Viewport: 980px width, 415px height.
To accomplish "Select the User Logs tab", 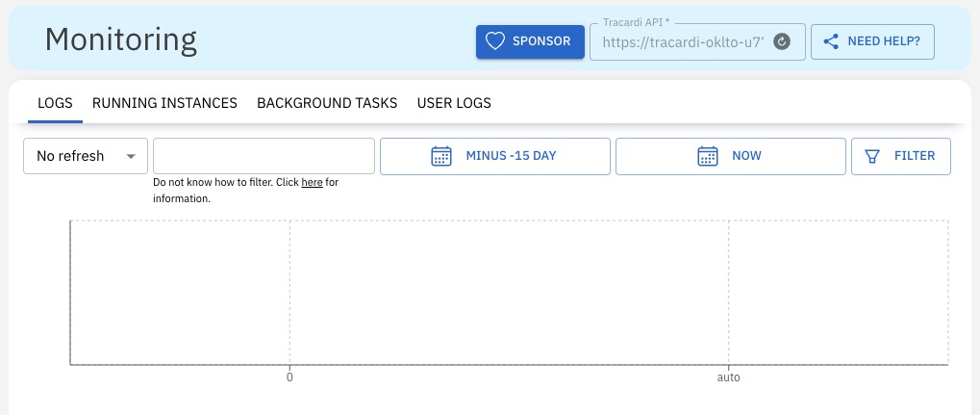I will pyautogui.click(x=454, y=103).
